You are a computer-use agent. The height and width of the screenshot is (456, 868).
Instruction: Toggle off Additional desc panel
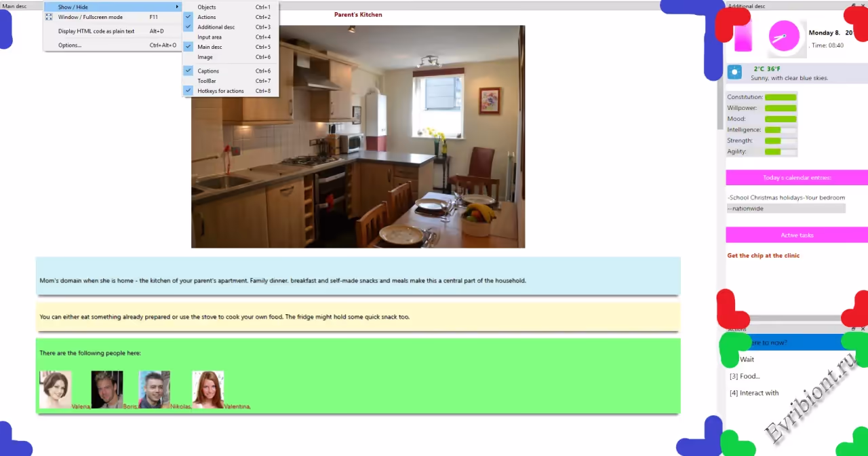[216, 27]
